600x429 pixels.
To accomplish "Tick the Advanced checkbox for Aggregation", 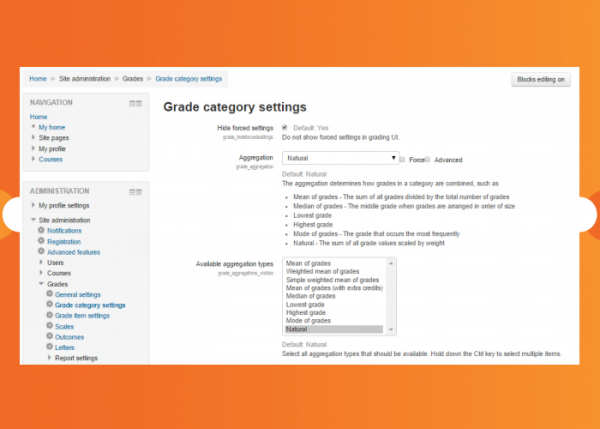I will click(x=428, y=159).
